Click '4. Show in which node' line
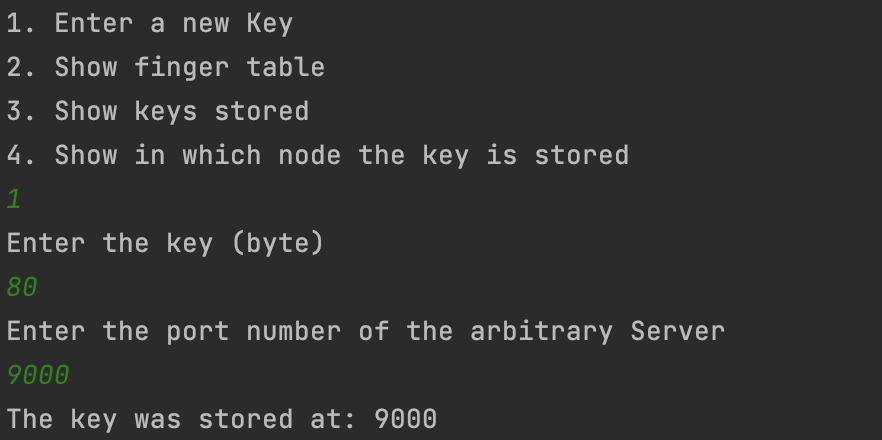882x440 pixels. [317, 155]
